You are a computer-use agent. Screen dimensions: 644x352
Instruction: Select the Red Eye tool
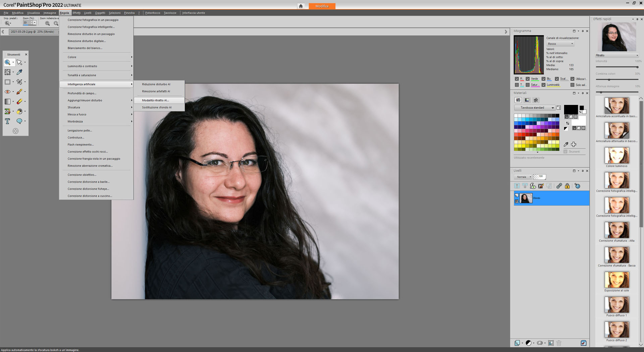(x=7, y=92)
